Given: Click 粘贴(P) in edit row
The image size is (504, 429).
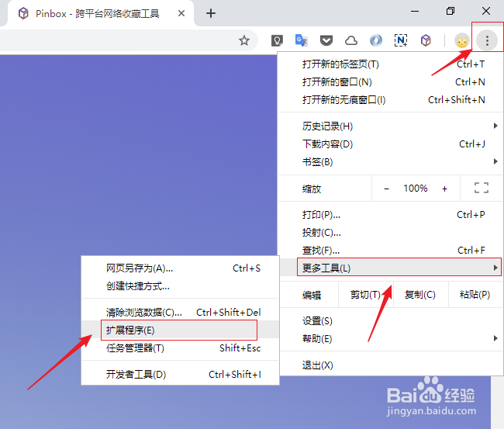Looking at the screenshot, I should 475,294.
